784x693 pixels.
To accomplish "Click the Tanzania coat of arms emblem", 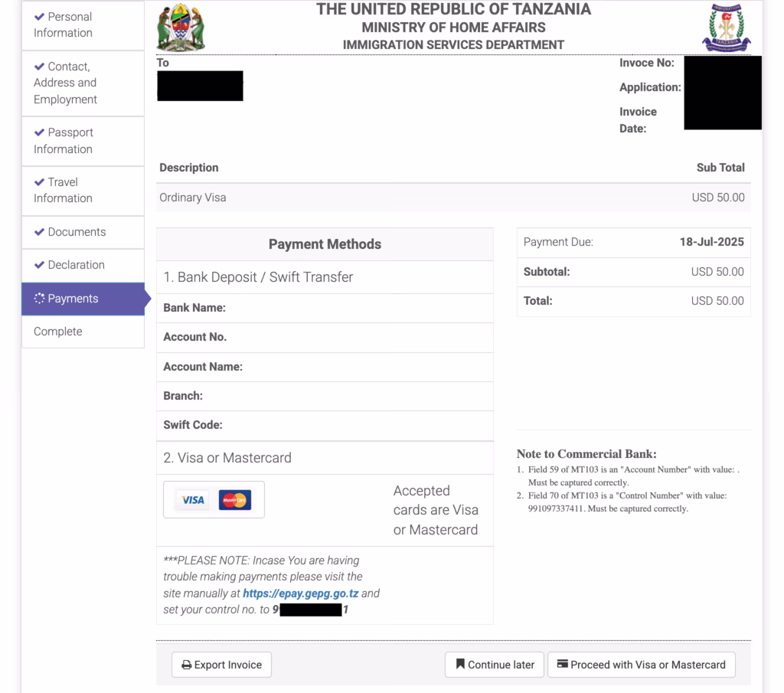I will tap(181, 28).
